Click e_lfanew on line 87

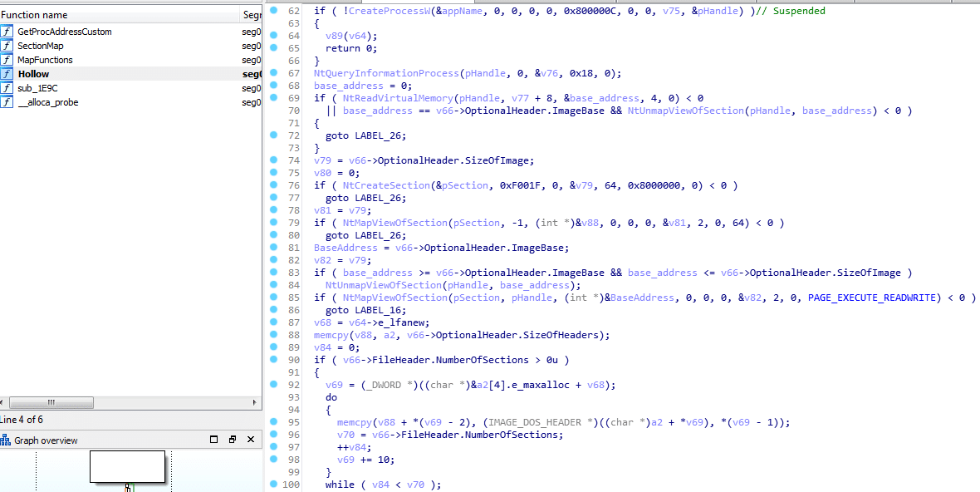pyautogui.click(x=402, y=322)
